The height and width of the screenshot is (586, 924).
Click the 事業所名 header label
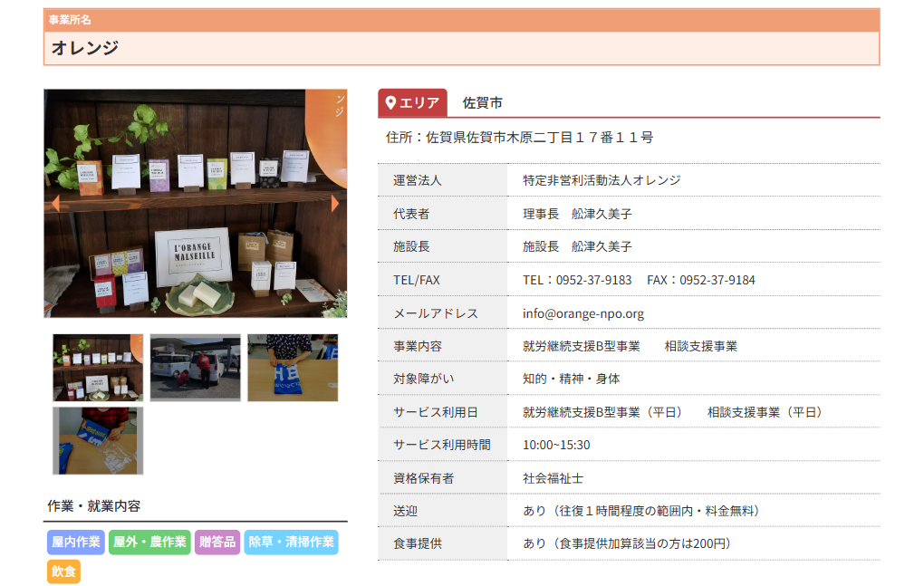tap(70, 19)
